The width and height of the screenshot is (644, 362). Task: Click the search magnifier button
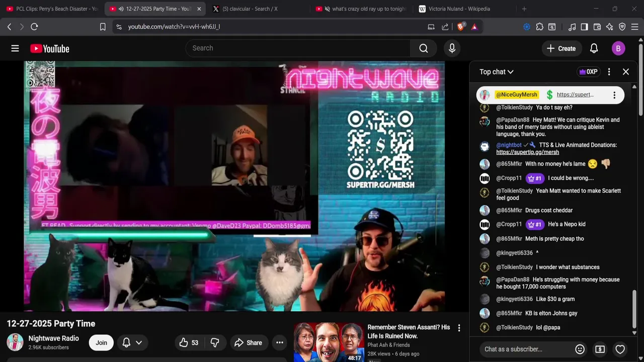pyautogui.click(x=424, y=48)
